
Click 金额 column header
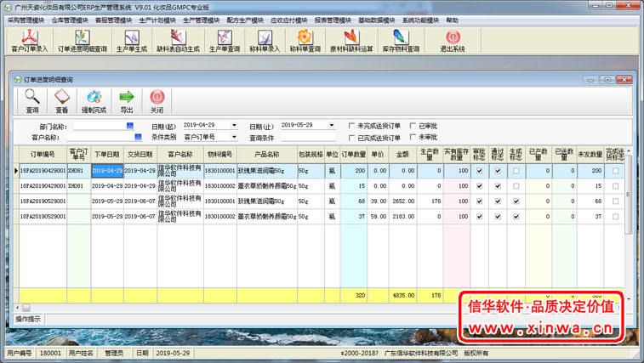click(402, 155)
